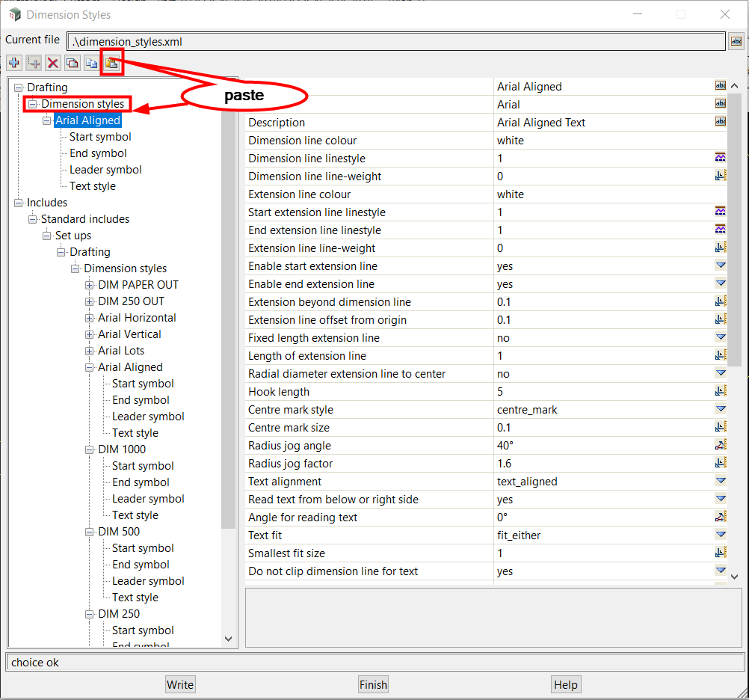
Task: Click the Current file path field
Action: click(x=395, y=42)
